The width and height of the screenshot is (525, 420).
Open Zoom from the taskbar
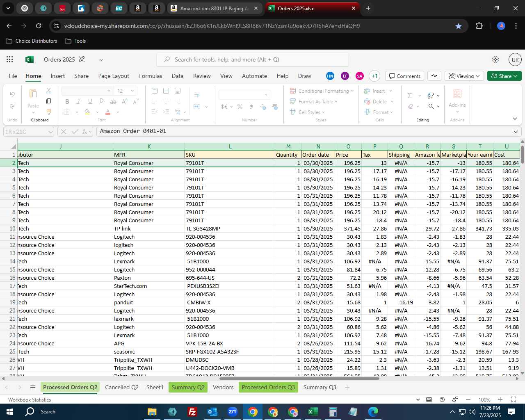pyautogui.click(x=233, y=412)
